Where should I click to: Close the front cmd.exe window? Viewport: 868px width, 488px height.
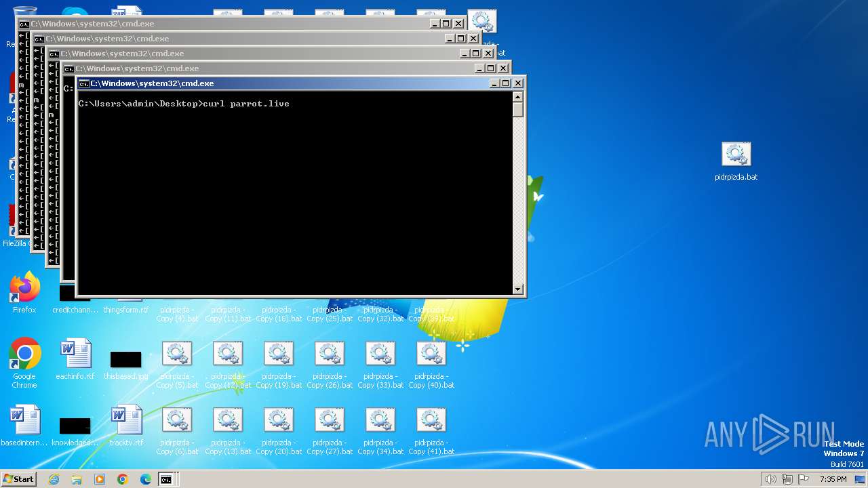point(518,83)
